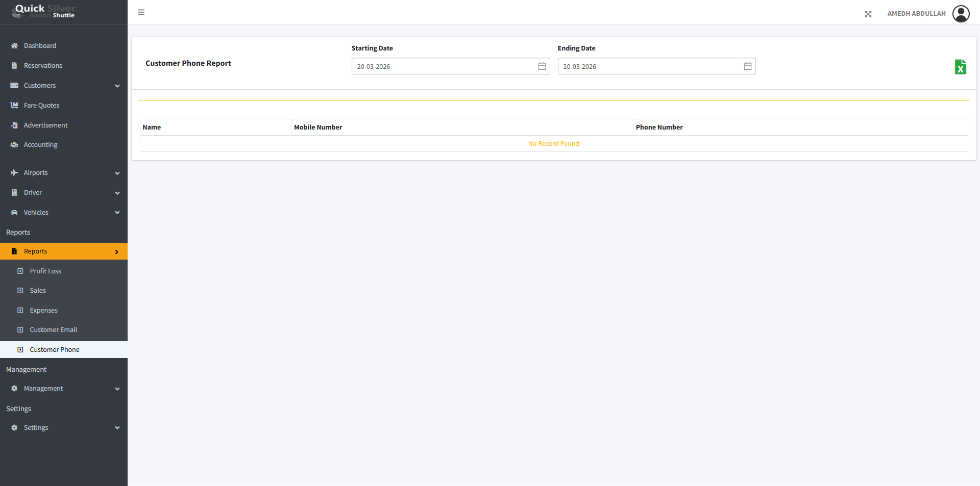Click the Quick Silver Shuttle logo

[x=44, y=11]
